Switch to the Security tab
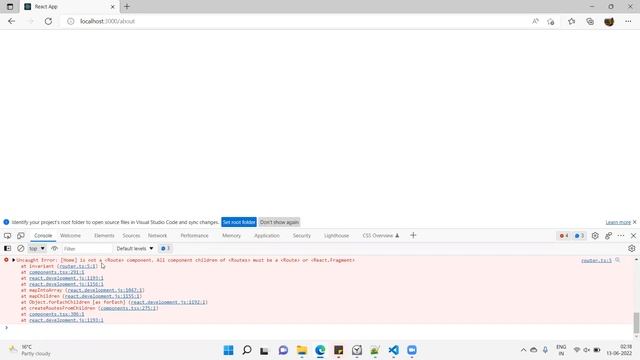 [302, 236]
